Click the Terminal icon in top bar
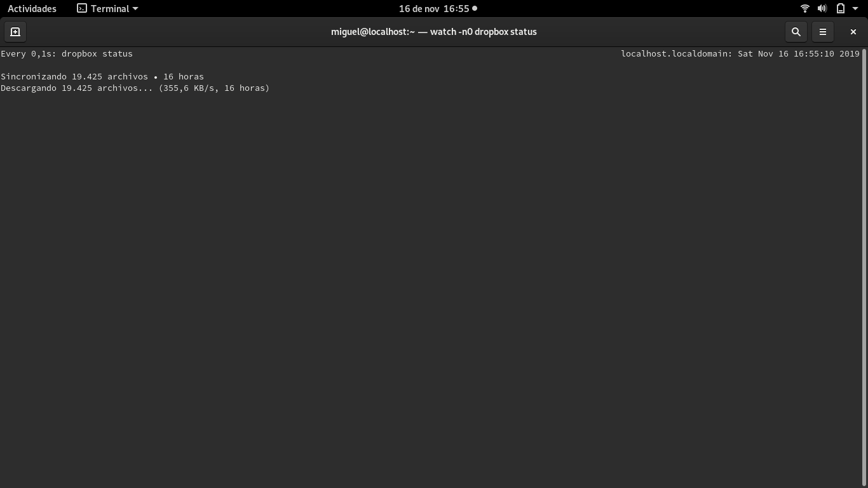Screen dimensions: 868x488 click(82, 9)
